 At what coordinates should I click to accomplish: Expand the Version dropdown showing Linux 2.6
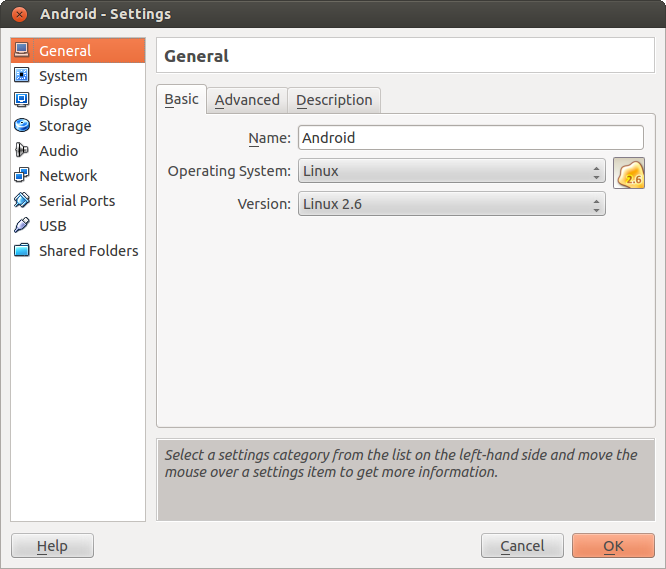click(451, 205)
